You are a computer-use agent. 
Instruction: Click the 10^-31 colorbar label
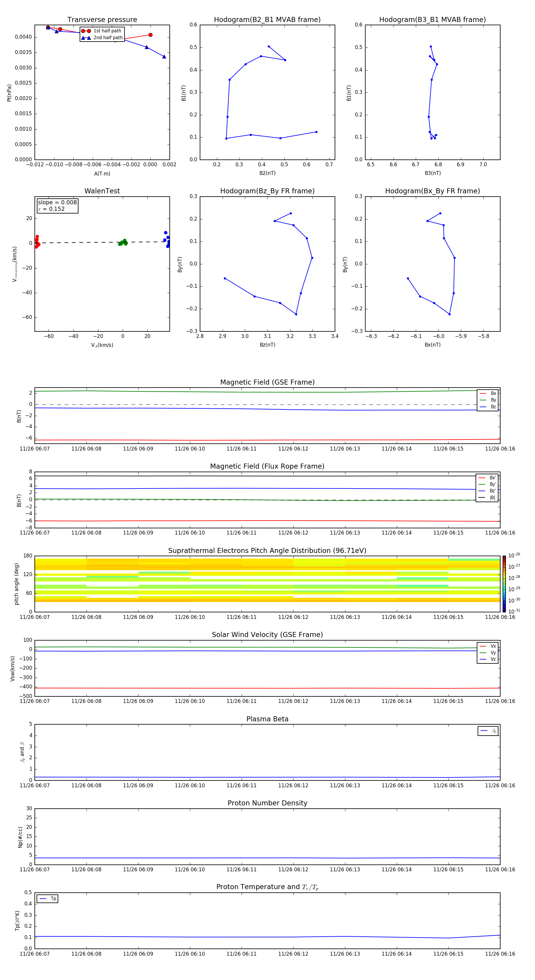click(x=514, y=611)
